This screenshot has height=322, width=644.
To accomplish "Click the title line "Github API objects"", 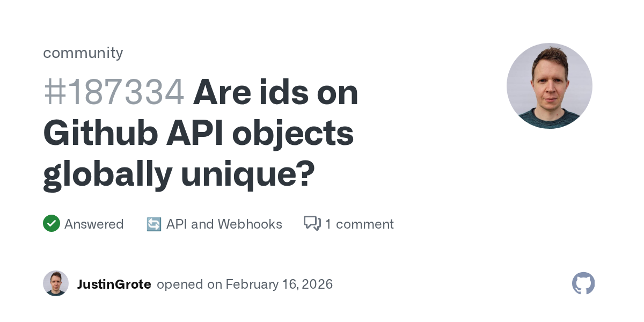I will click(199, 133).
